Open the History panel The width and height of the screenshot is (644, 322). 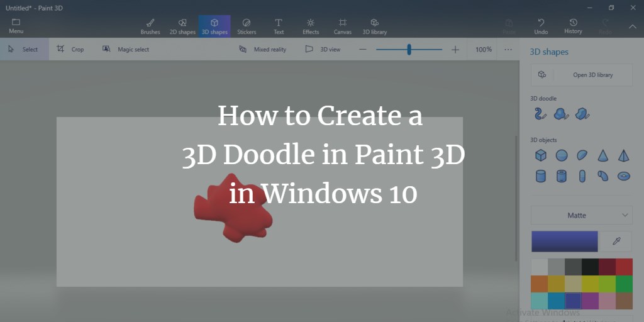[573, 26]
